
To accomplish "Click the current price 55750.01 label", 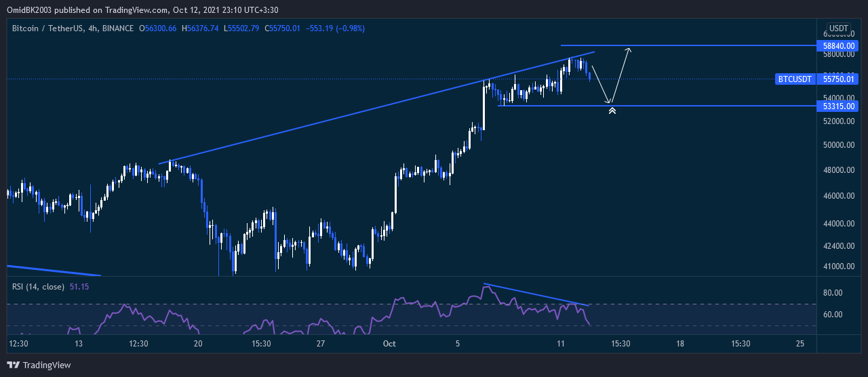I will click(x=840, y=79).
